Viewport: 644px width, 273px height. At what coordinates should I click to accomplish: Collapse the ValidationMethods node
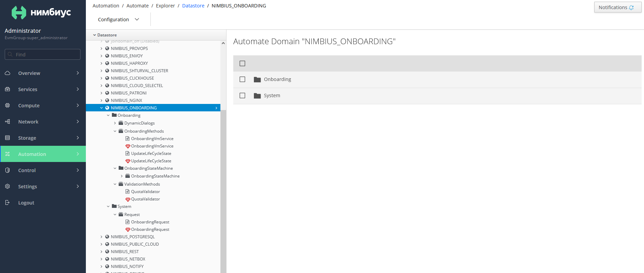tap(115, 184)
